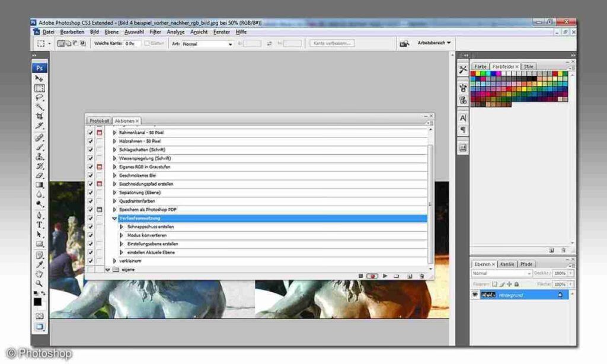Image resolution: width=607 pixels, height=364 pixels.
Task: Select the Eraser tool
Action: click(40, 175)
